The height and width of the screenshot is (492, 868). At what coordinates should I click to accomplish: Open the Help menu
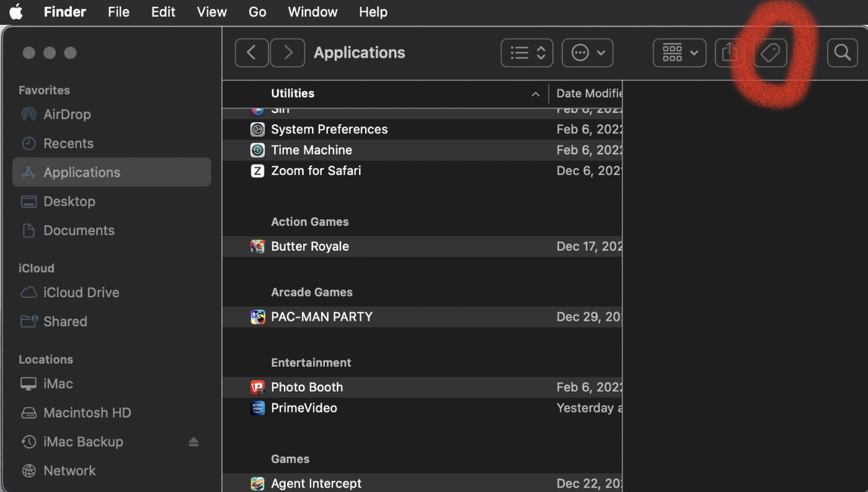click(x=373, y=12)
